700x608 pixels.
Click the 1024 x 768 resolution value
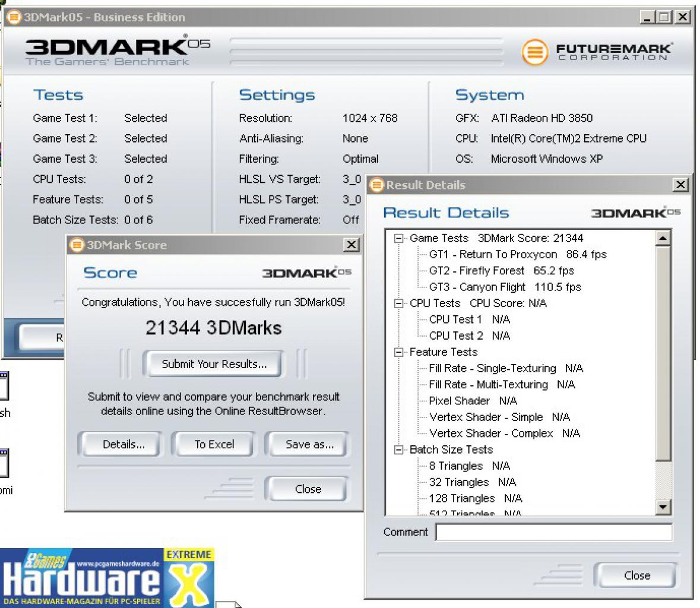(x=370, y=118)
